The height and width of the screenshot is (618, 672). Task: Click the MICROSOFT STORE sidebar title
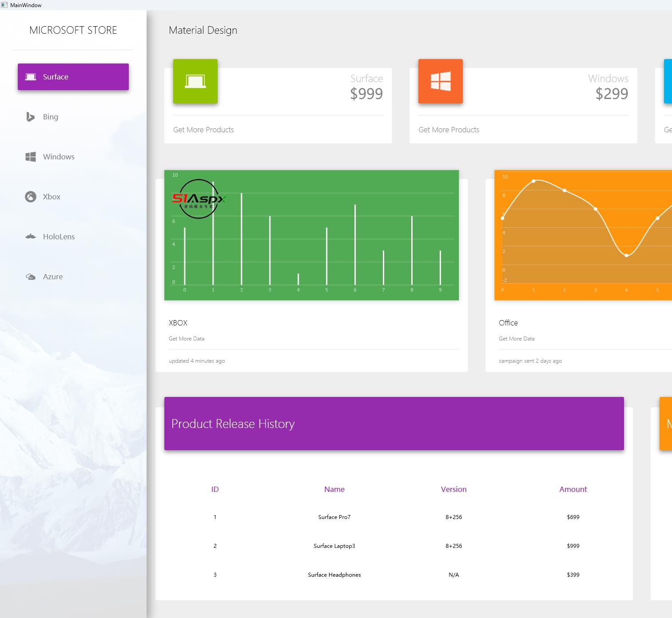tap(73, 30)
